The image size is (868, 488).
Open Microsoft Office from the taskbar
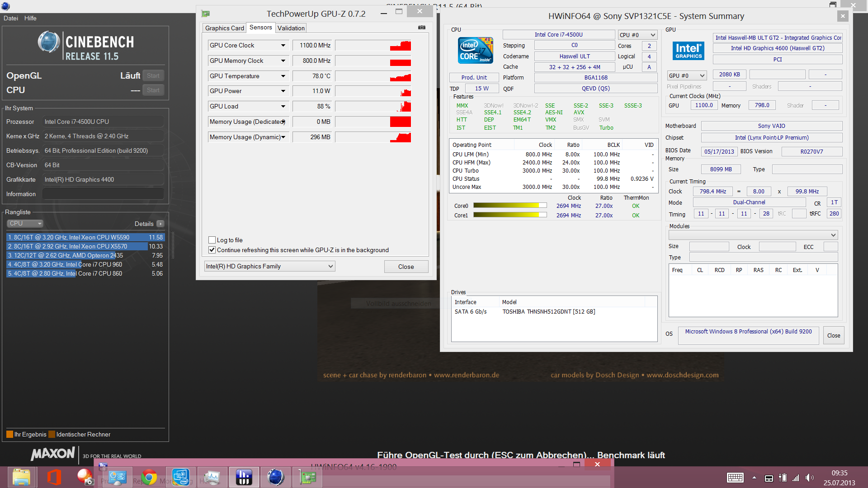(x=54, y=477)
